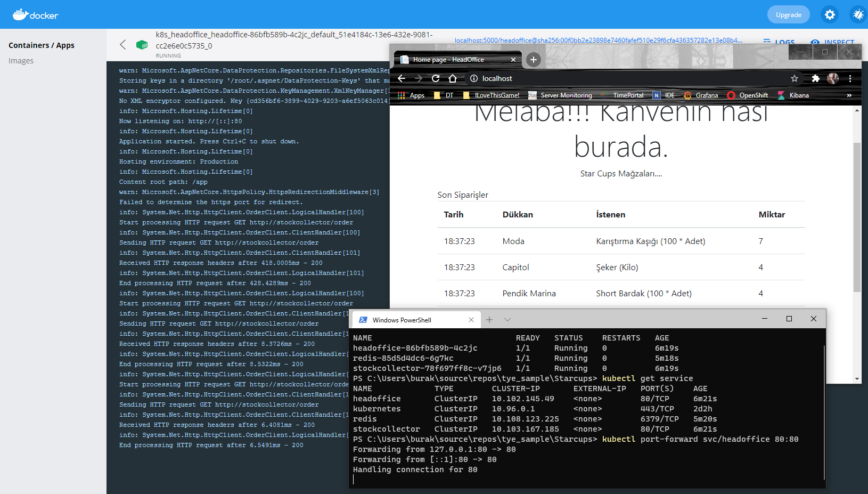Open the Kibana bookmark
Screen dimensions: 868x494
[x=798, y=95]
